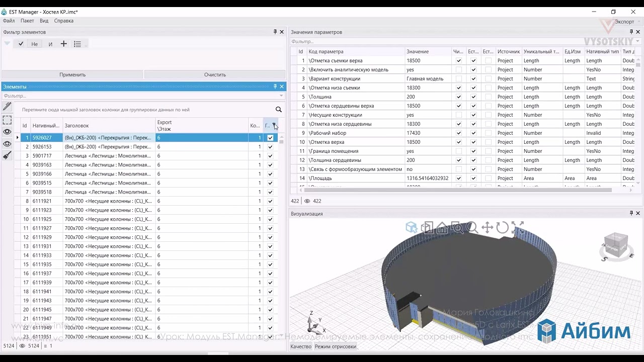Pin the Фильтр элементов panel

(x=275, y=32)
